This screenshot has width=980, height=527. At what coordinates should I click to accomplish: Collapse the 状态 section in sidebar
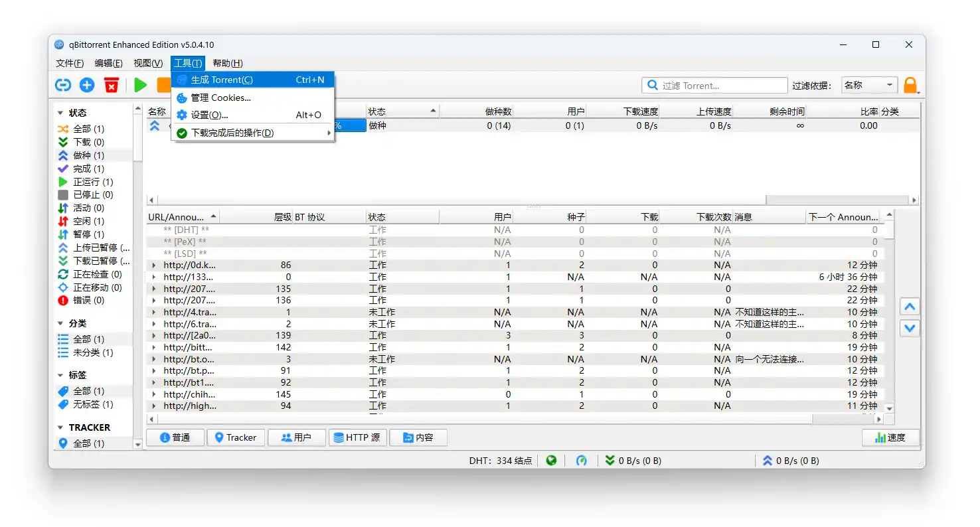(60, 113)
